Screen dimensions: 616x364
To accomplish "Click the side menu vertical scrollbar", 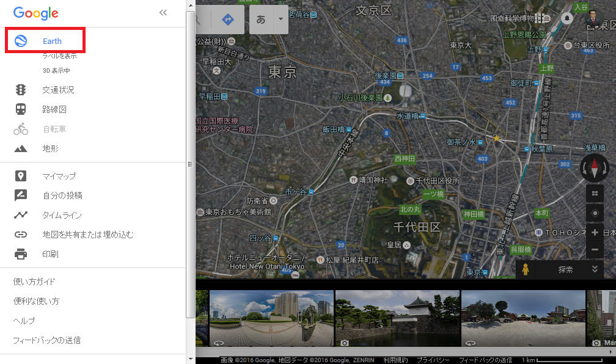I will pyautogui.click(x=190, y=164).
